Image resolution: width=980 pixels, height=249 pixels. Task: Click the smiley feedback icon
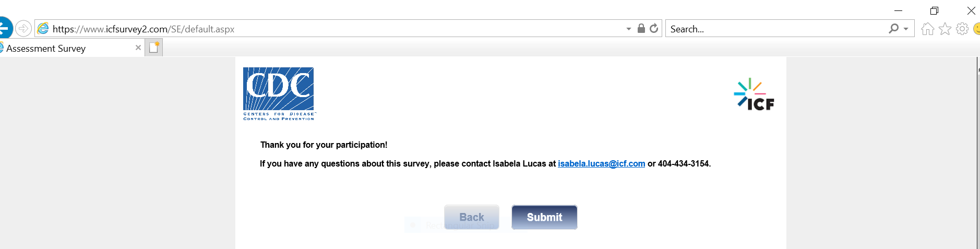point(977,29)
